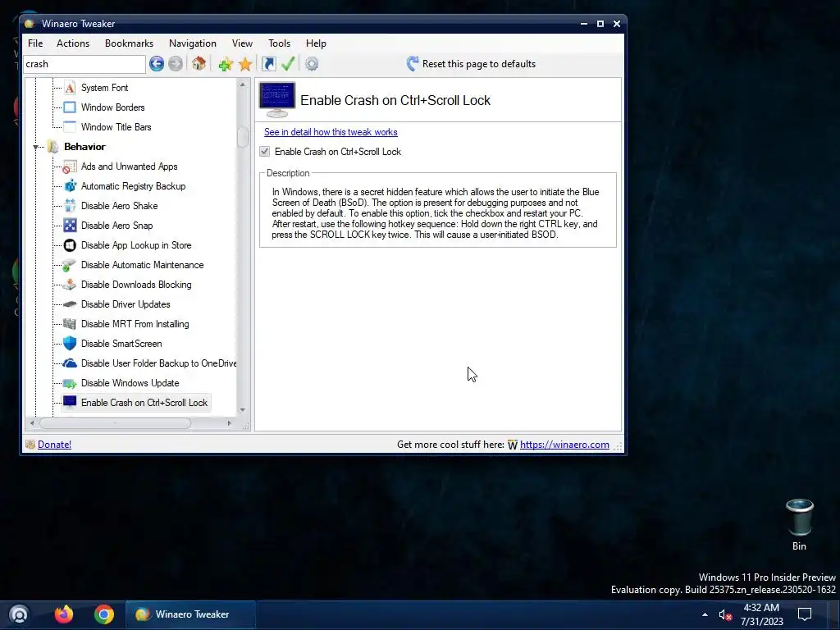
Task: Click the Donate! link
Action: coord(55,444)
